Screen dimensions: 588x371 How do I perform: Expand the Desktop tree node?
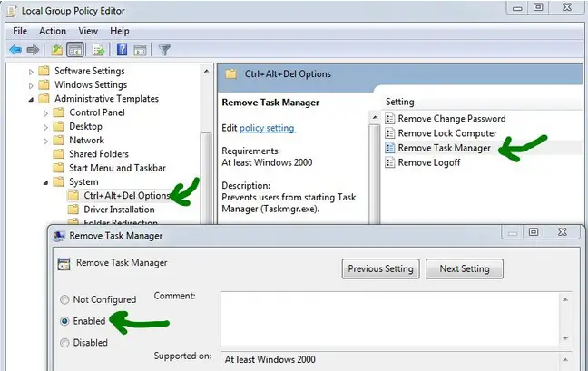(45, 127)
